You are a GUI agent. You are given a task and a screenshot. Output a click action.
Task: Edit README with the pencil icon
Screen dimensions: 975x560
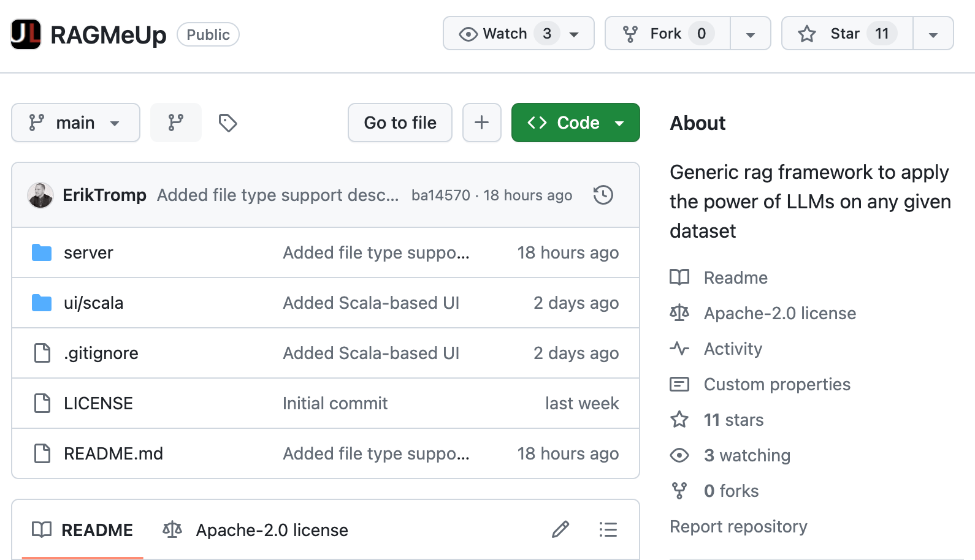[x=560, y=529]
